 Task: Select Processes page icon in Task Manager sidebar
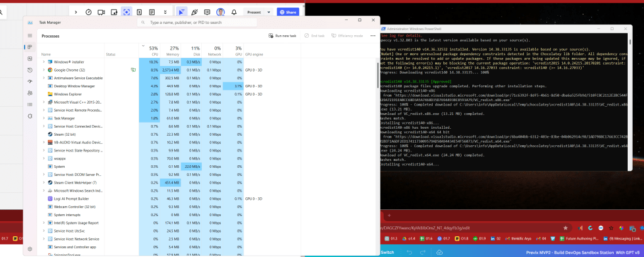coord(30,46)
